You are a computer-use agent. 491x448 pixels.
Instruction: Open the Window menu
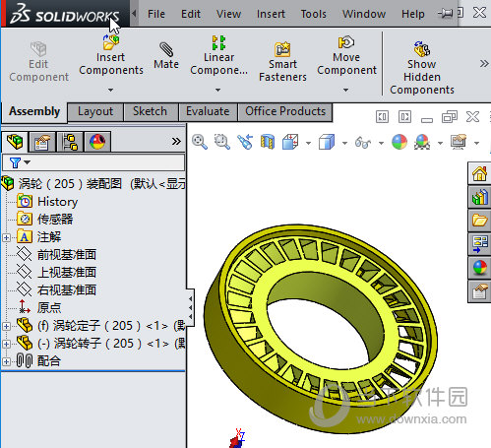[x=364, y=14]
